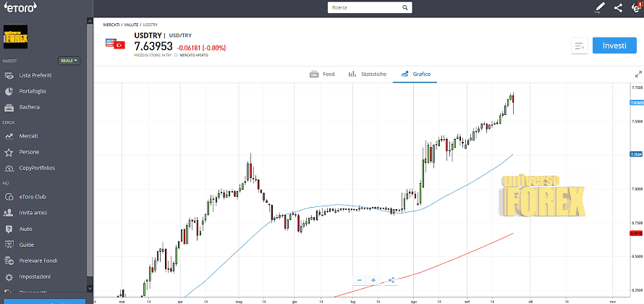Image resolution: width=644 pixels, height=304 pixels.
Task: Zoom out the chart with minus button
Action: tap(359, 280)
